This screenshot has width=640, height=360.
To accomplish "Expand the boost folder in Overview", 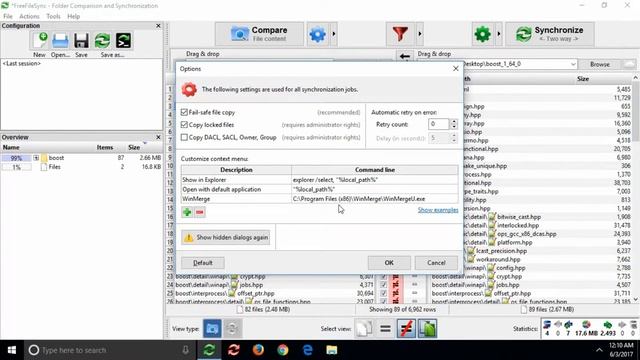I will point(36,158).
